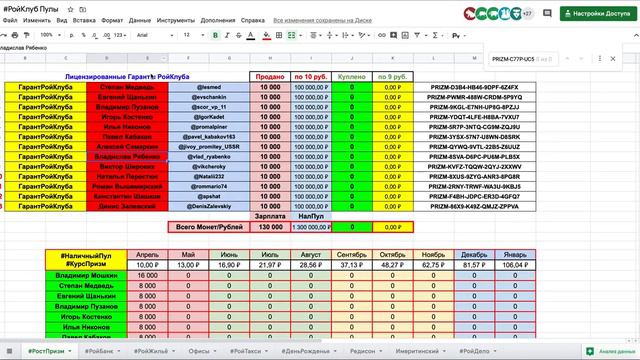
Task: Open comments history icon
Action: (547, 13)
